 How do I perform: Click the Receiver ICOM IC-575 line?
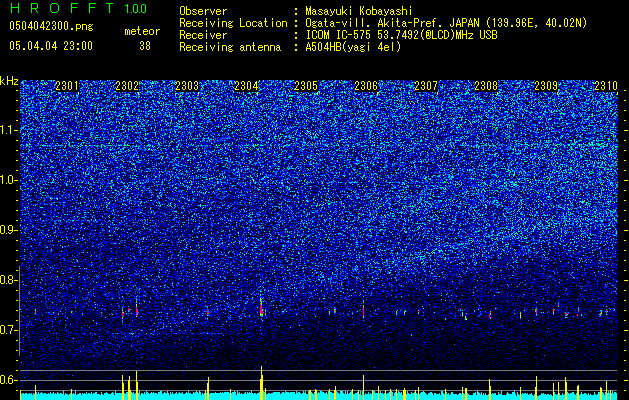click(338, 35)
